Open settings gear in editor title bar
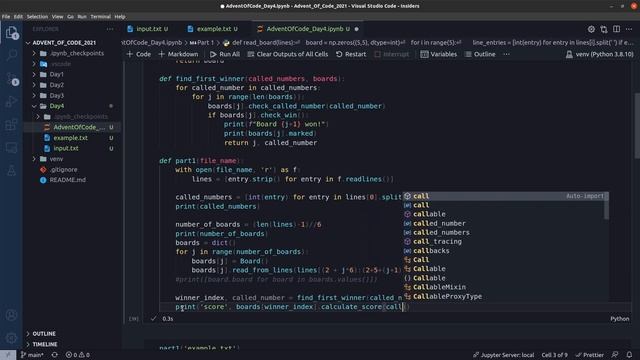Image resolution: width=640 pixels, height=360 pixels. click(591, 29)
